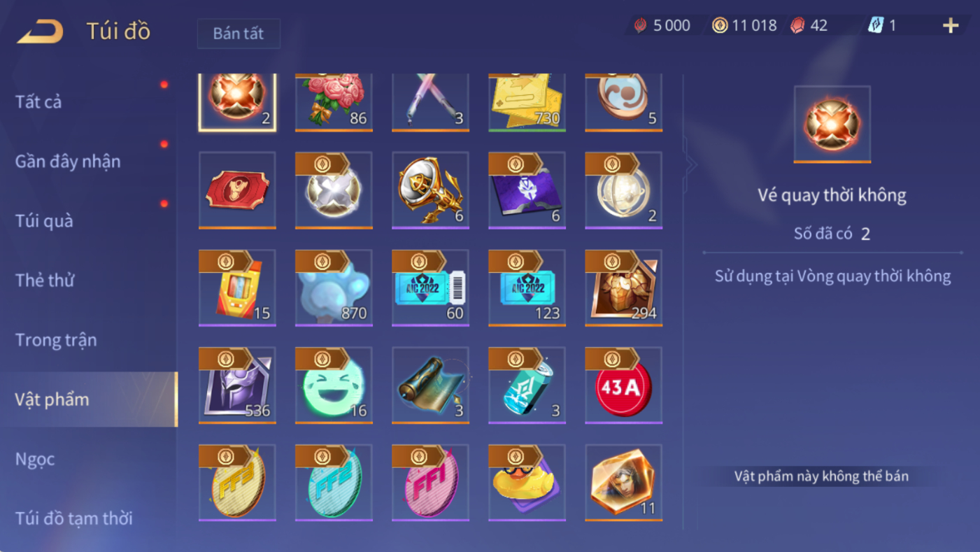Select the rubber duck item
980x552 pixels.
pos(527,483)
